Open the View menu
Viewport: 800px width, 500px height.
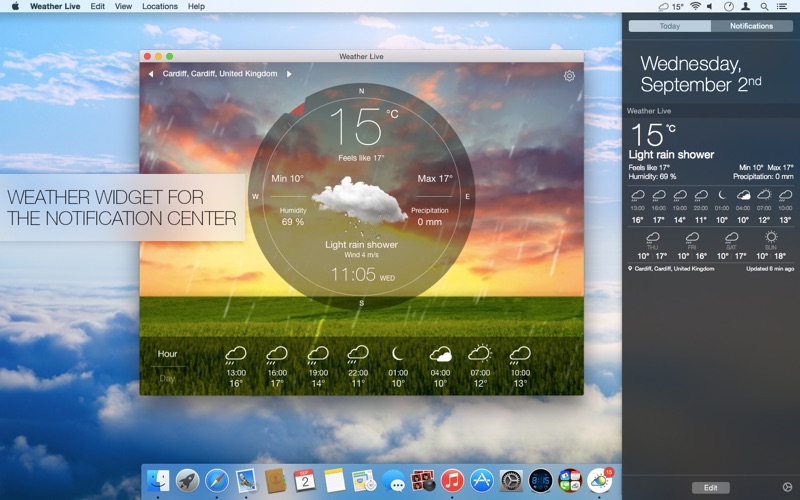coord(123,6)
